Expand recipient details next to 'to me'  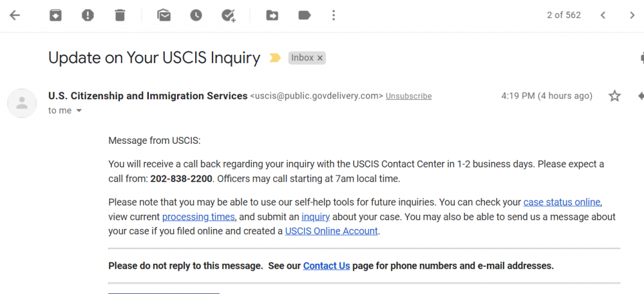[x=79, y=111]
